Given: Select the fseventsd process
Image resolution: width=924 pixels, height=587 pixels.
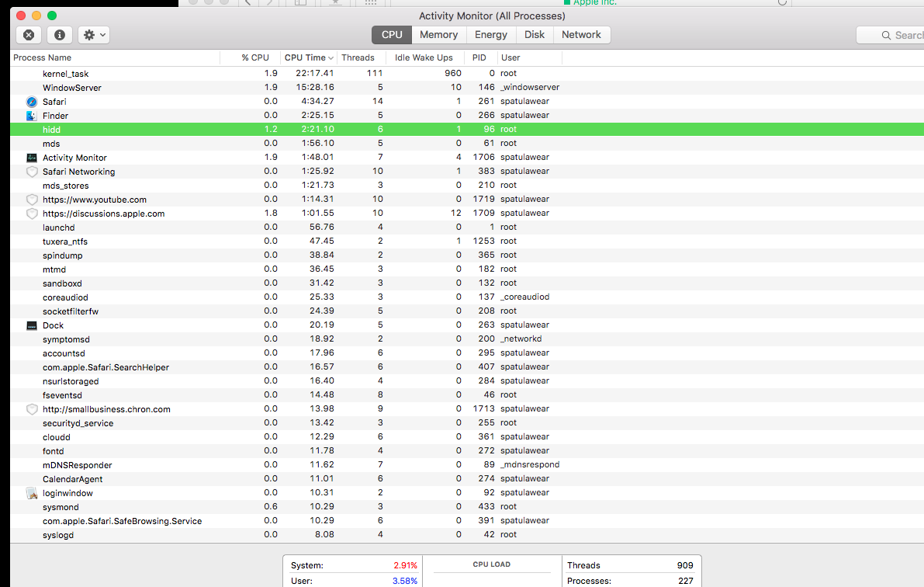Looking at the screenshot, I should pos(467,394).
